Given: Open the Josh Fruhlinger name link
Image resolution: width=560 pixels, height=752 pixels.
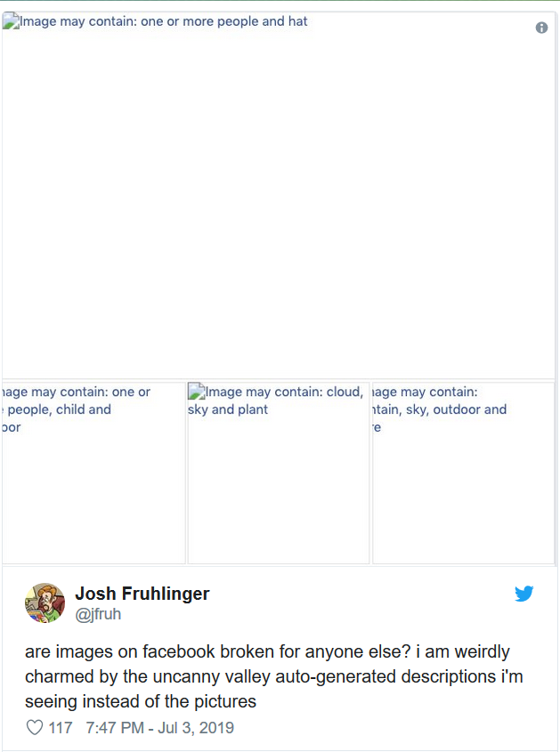Looking at the screenshot, I should 142,594.
